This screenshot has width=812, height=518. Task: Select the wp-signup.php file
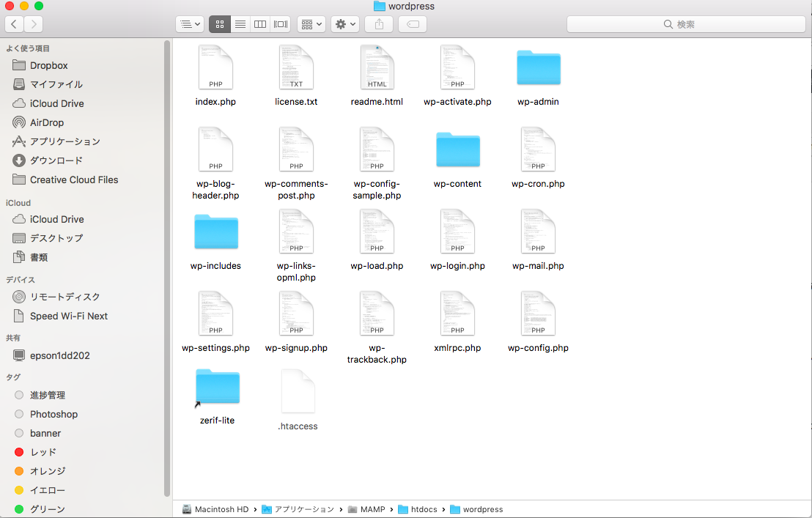coord(296,313)
